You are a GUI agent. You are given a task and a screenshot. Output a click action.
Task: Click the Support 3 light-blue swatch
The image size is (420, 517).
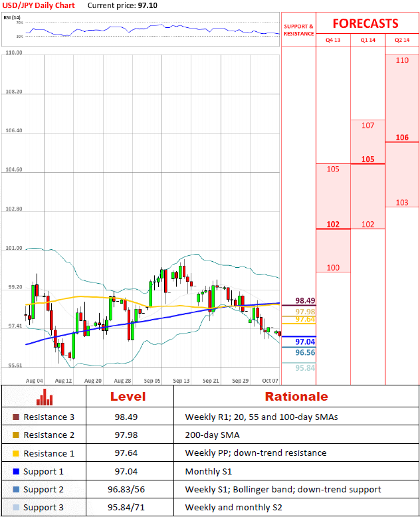pos(16,508)
